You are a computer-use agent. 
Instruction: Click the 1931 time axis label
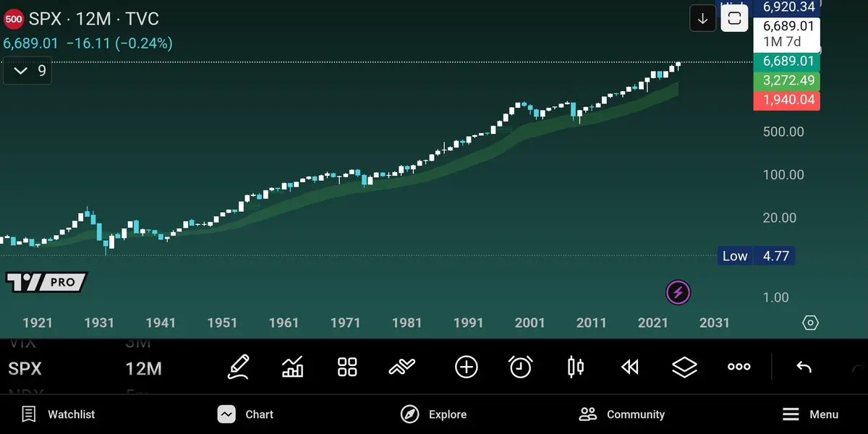(x=99, y=323)
